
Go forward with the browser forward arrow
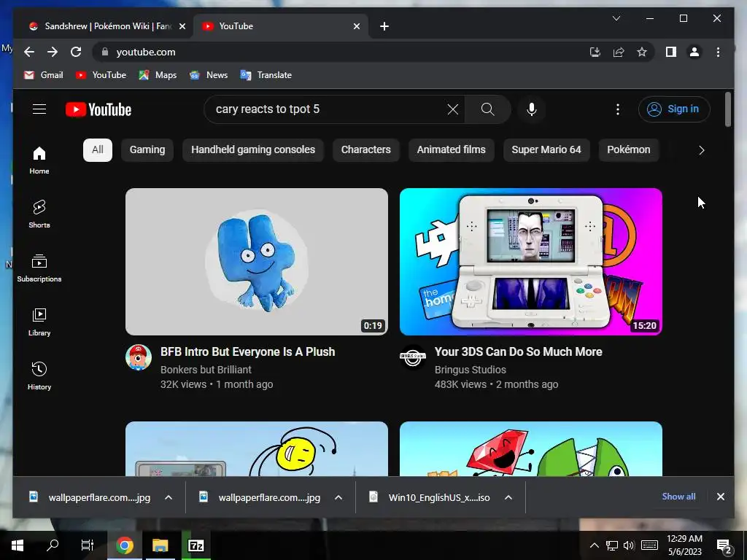53,52
